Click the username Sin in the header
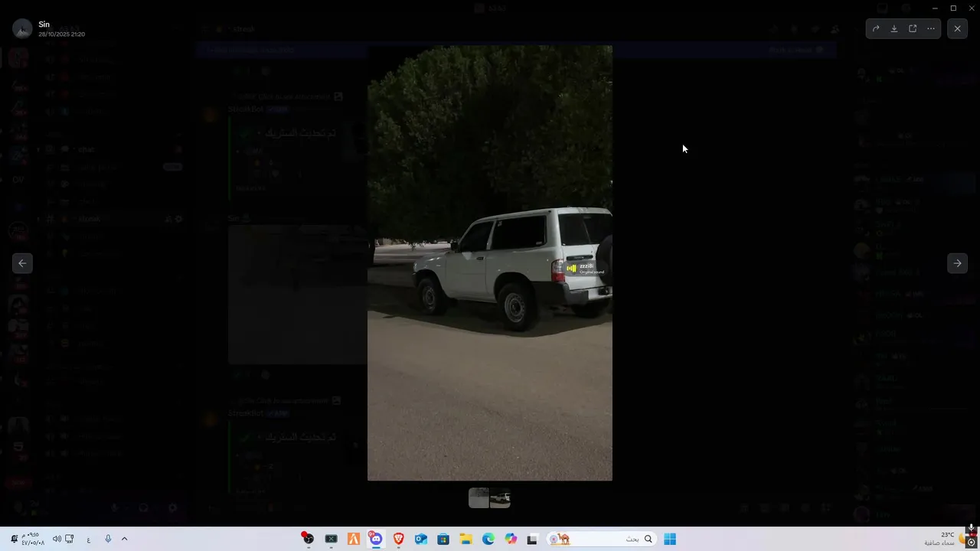980x551 pixels. tap(44, 24)
